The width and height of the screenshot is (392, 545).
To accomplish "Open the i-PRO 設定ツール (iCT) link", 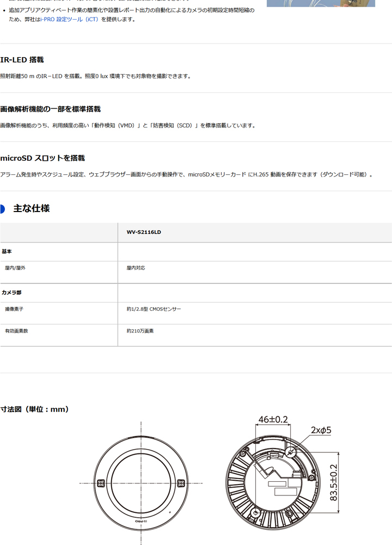I will (69, 20).
